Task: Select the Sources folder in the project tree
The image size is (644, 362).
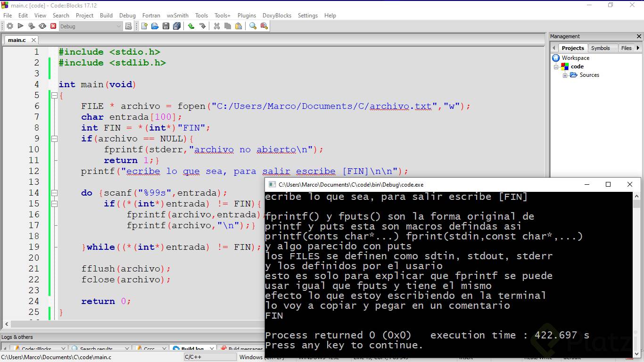Action: pos(589,75)
